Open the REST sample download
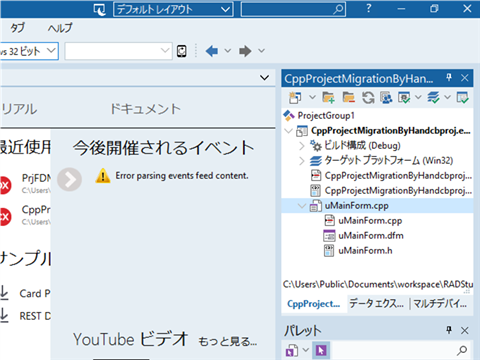This screenshot has height=360, width=480. point(35,316)
